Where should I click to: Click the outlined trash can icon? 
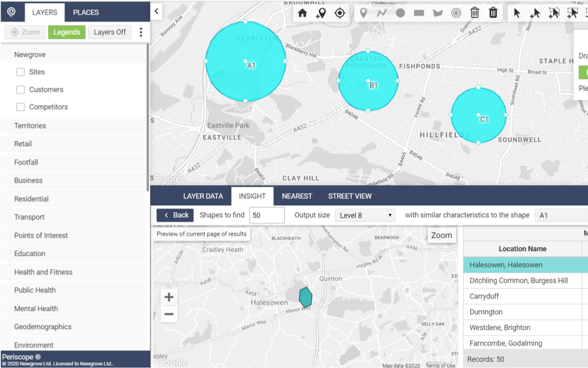click(475, 13)
